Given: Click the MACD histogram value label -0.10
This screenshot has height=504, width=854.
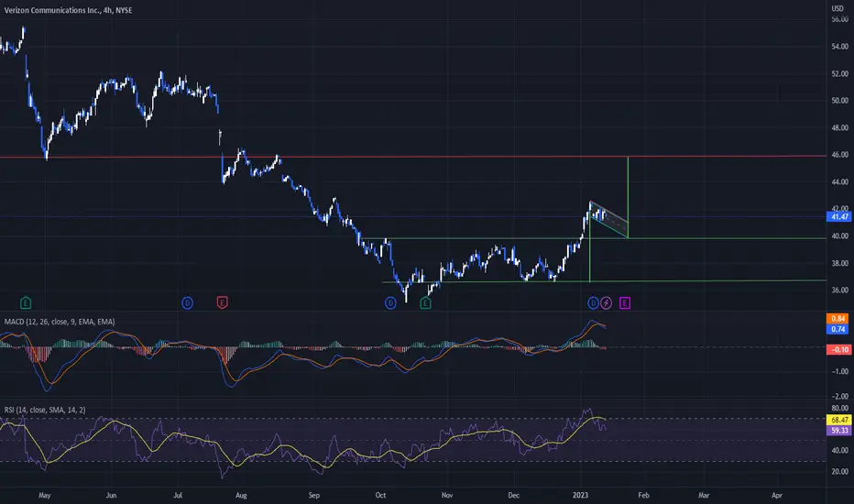Looking at the screenshot, I should pos(839,350).
